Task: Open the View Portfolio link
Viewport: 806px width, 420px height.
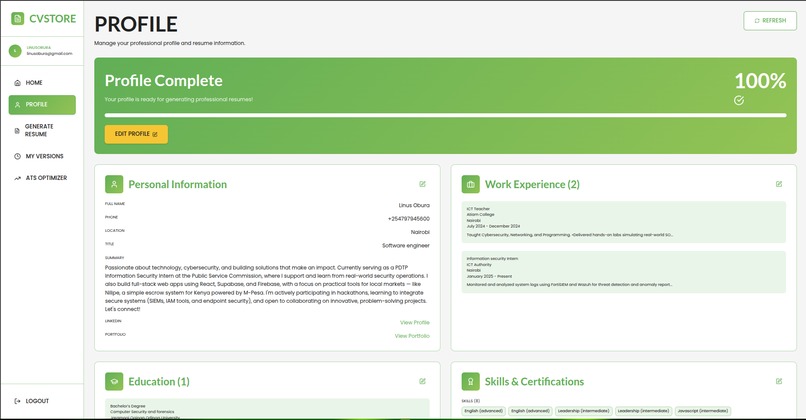Action: pyautogui.click(x=412, y=336)
